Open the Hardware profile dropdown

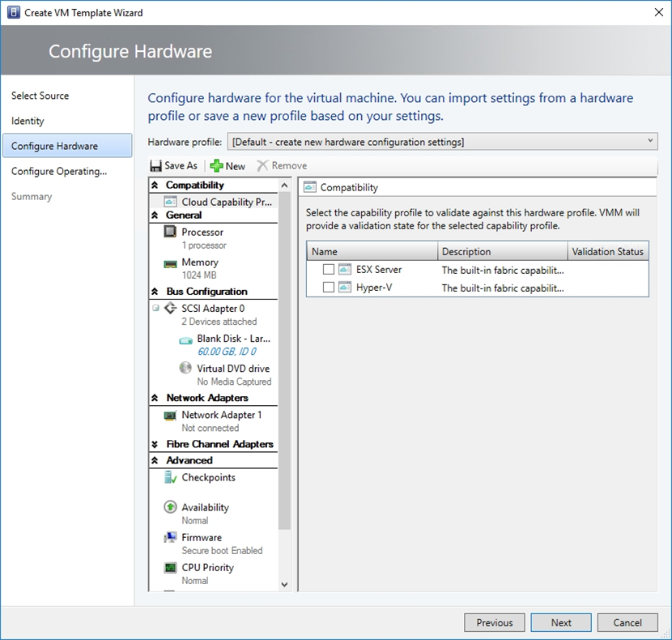(x=442, y=142)
